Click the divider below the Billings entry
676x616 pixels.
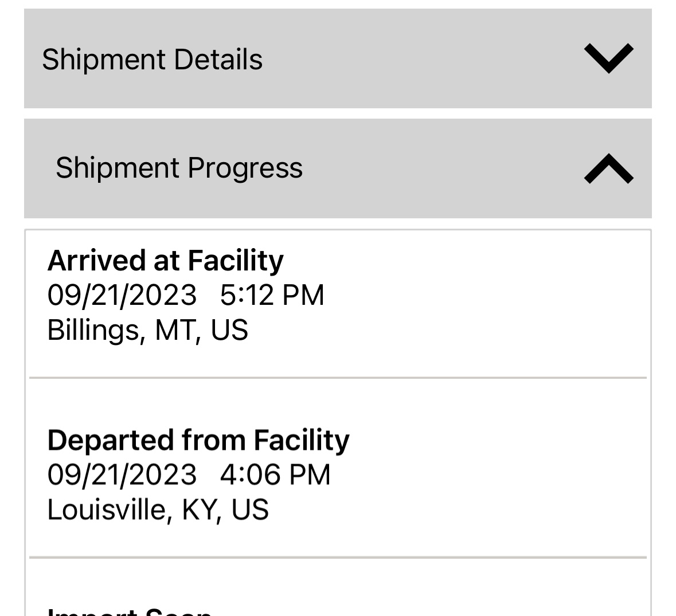pyautogui.click(x=338, y=378)
